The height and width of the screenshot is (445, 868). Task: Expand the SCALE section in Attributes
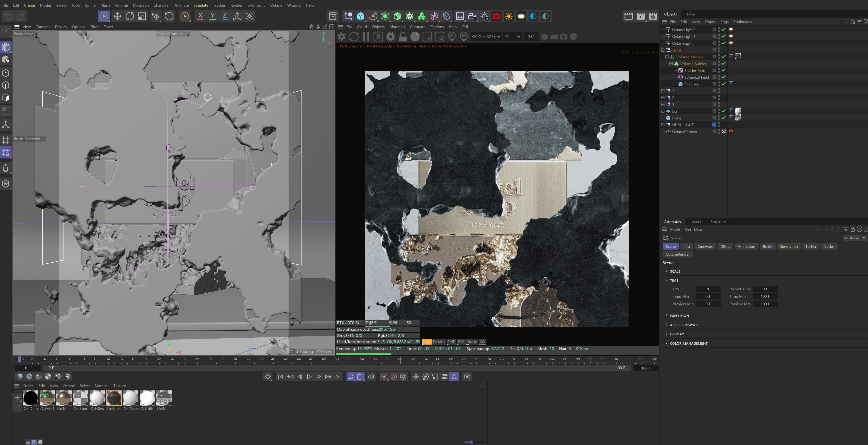click(x=666, y=271)
